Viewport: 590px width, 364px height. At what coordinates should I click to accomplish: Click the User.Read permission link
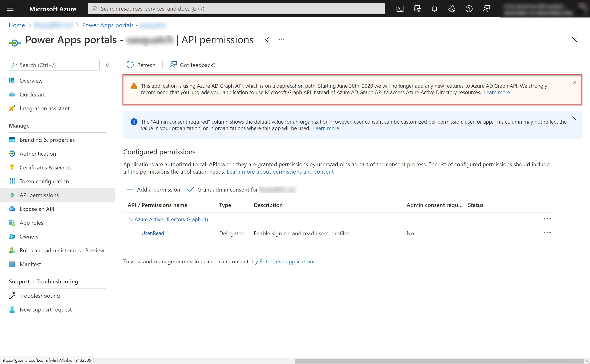153,233
